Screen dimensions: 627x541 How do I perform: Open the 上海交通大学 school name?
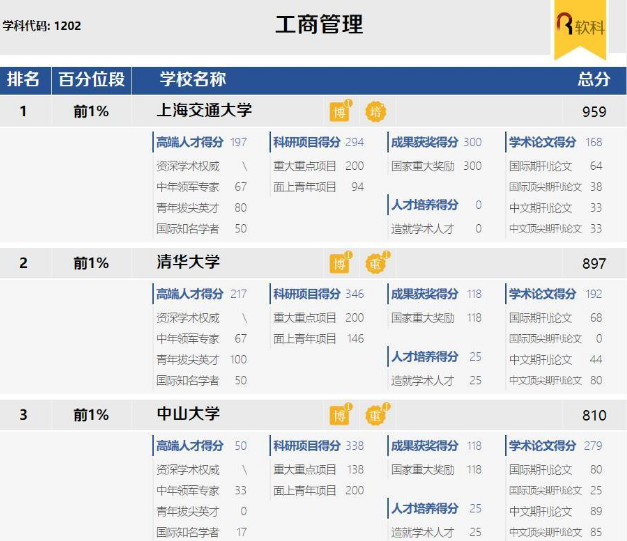click(204, 110)
